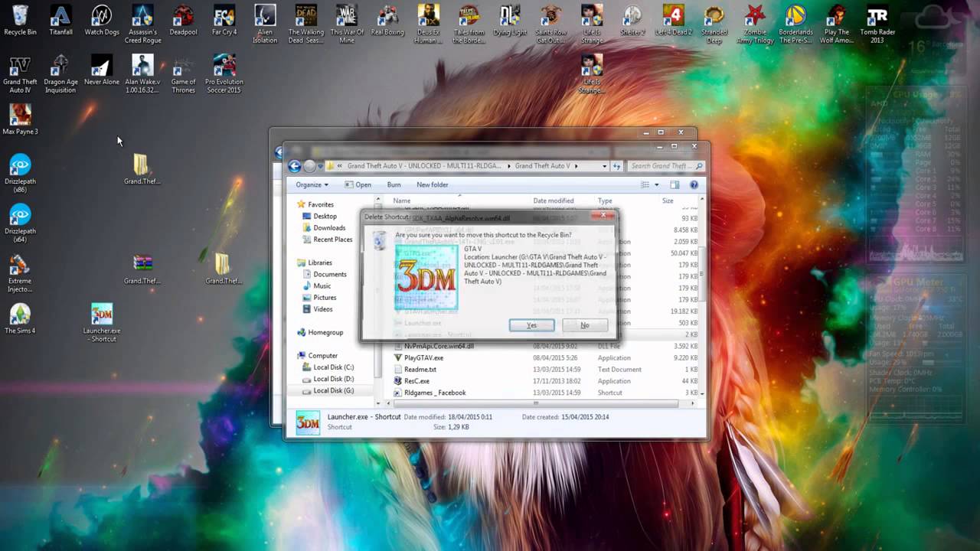The image size is (980, 551).
Task: Click Explorer help question mark icon
Action: [694, 184]
